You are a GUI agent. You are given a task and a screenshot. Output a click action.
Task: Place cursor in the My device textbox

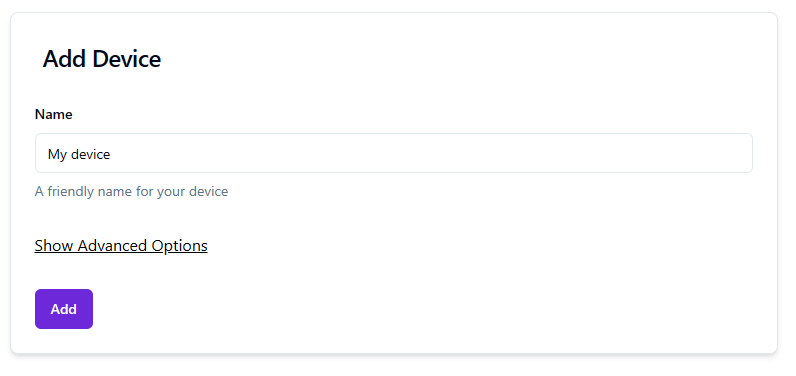[394, 153]
